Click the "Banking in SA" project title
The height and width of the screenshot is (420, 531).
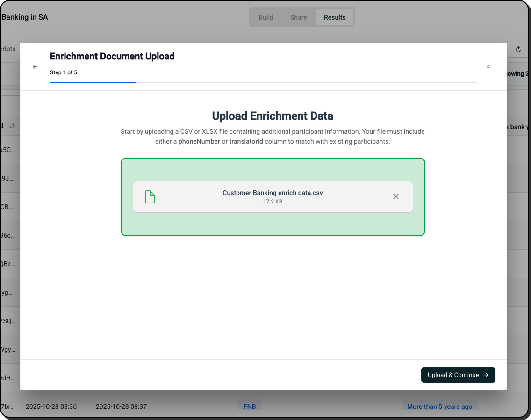(x=25, y=17)
